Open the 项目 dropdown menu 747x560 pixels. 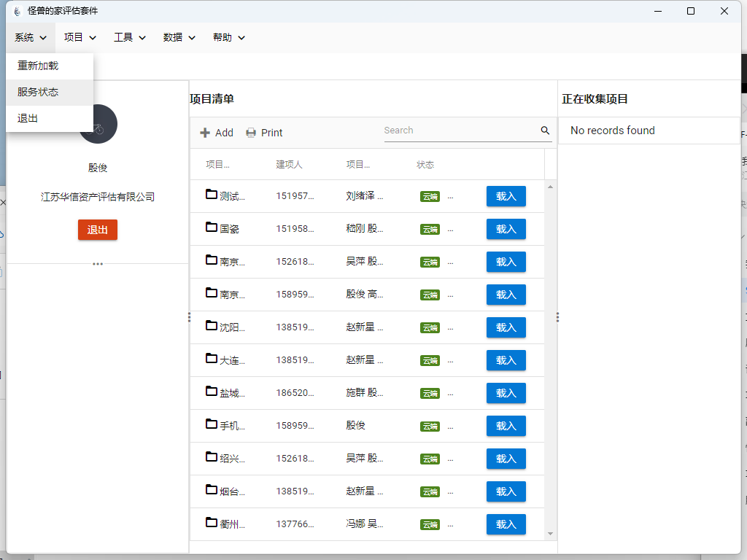[80, 38]
